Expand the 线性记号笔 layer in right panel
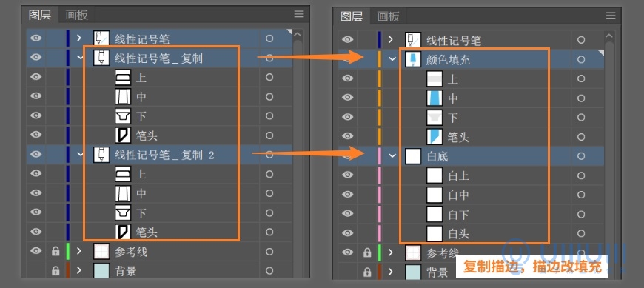The width and height of the screenshot is (644, 288). tap(391, 40)
